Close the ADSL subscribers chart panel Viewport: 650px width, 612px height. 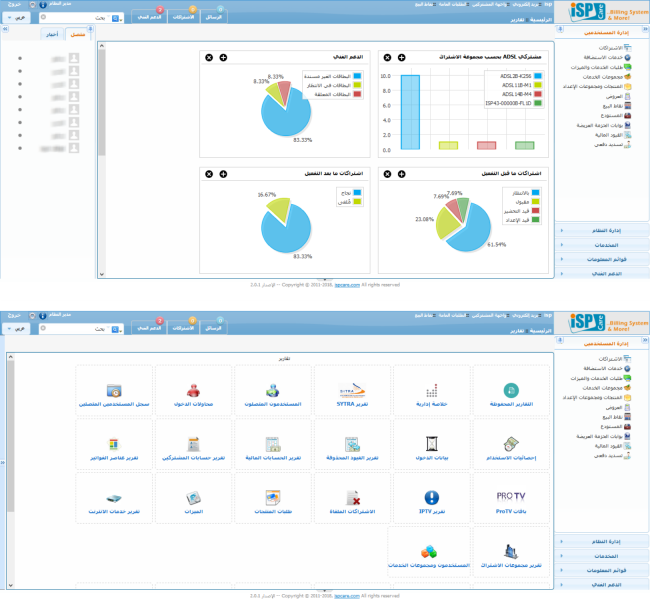pos(387,58)
